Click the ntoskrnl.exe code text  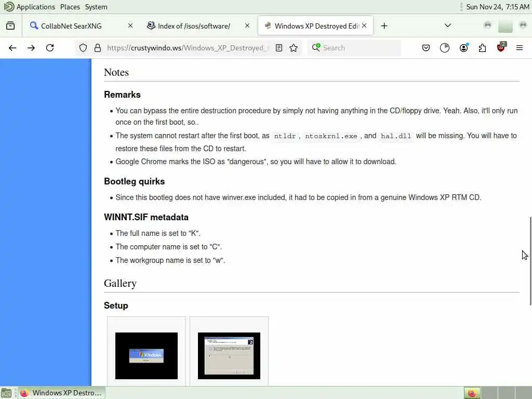point(331,136)
